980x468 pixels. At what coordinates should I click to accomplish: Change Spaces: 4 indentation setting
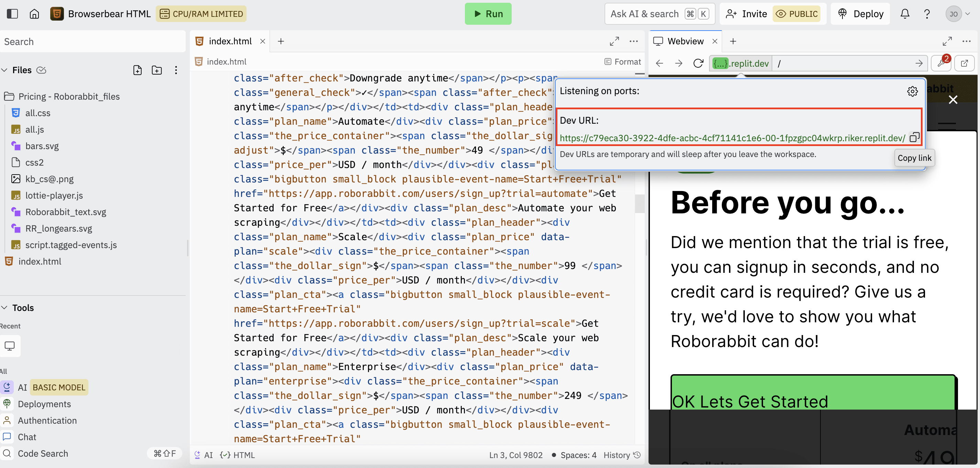pos(578,455)
